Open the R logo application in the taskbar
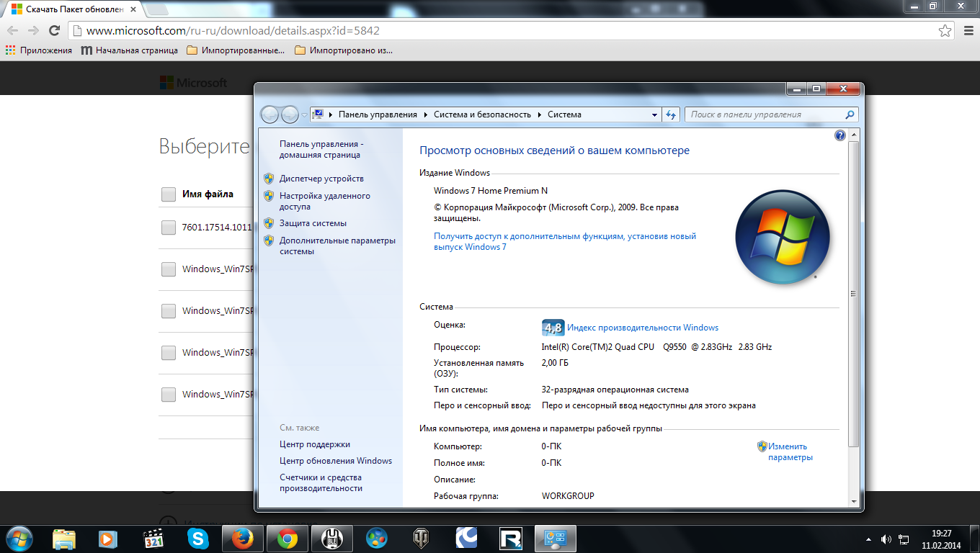The height and width of the screenshot is (553, 980). tap(511, 539)
